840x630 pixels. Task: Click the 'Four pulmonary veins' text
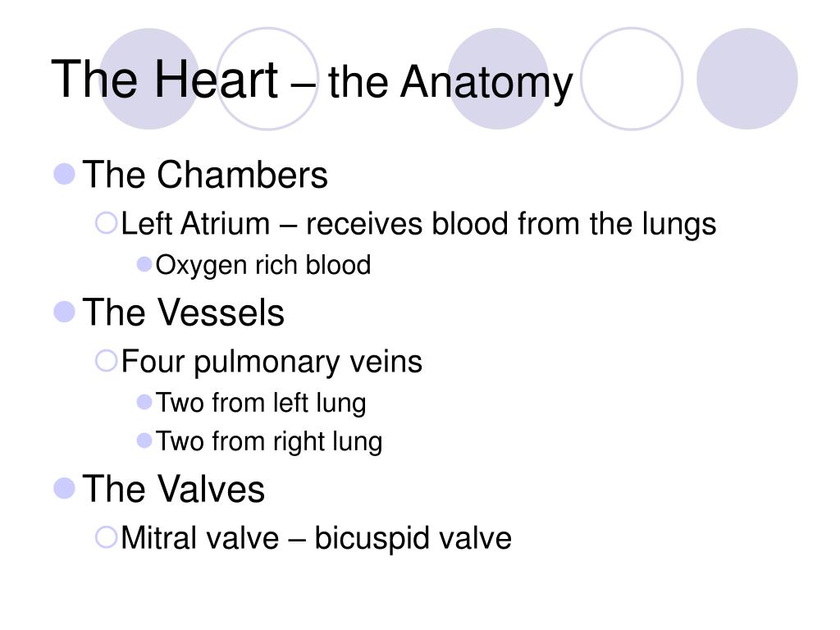pos(272,362)
